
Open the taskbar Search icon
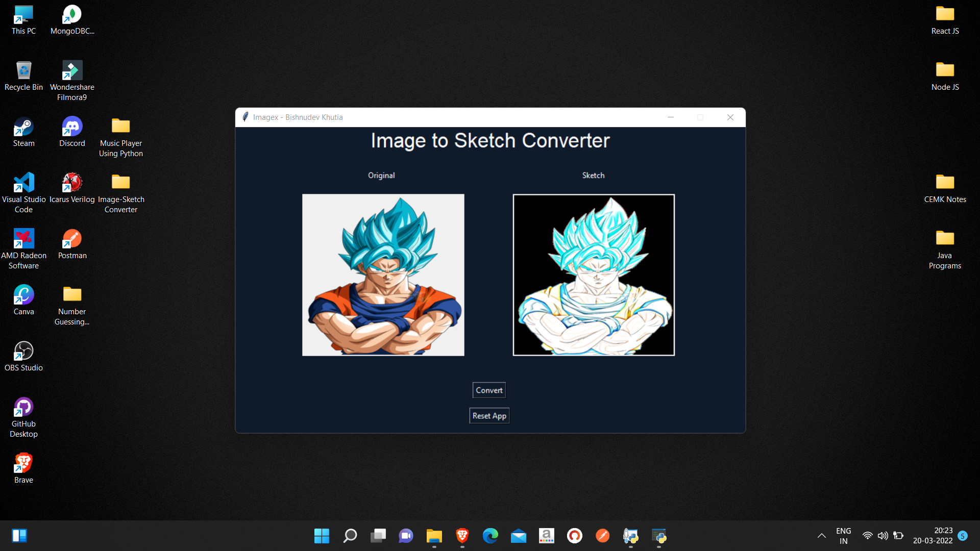(350, 536)
